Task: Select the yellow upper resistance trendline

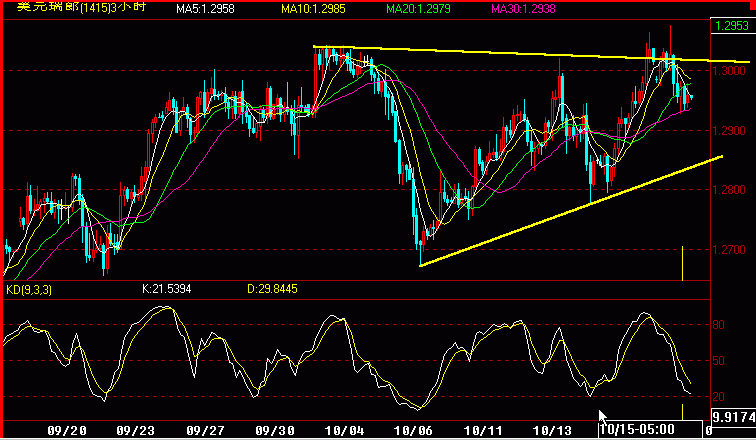Action: tap(530, 54)
